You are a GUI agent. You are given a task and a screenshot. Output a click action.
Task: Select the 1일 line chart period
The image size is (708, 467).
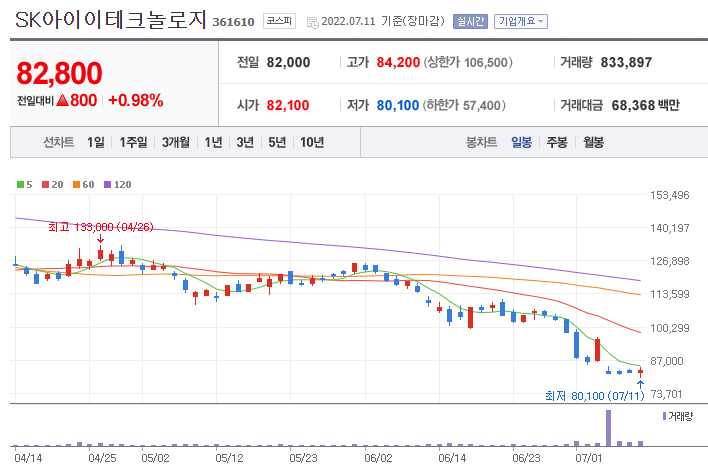pos(96,142)
